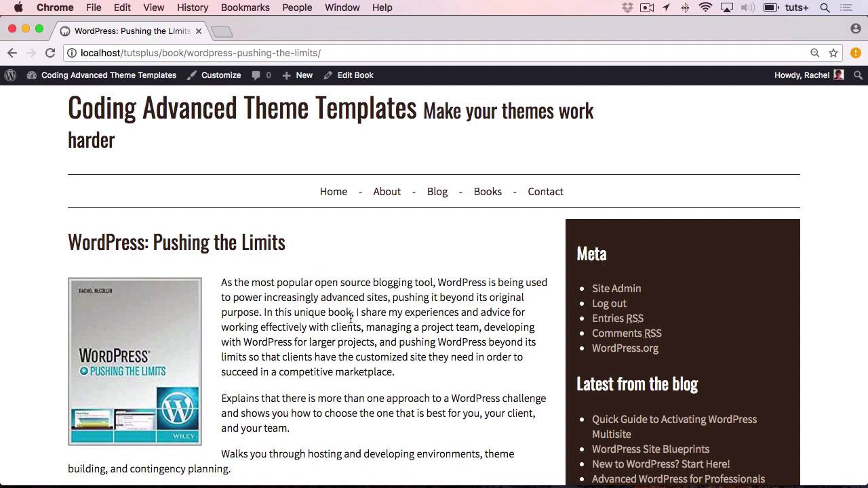Viewport: 868px width, 488px height.
Task: Open the Edit menu
Action: [122, 7]
